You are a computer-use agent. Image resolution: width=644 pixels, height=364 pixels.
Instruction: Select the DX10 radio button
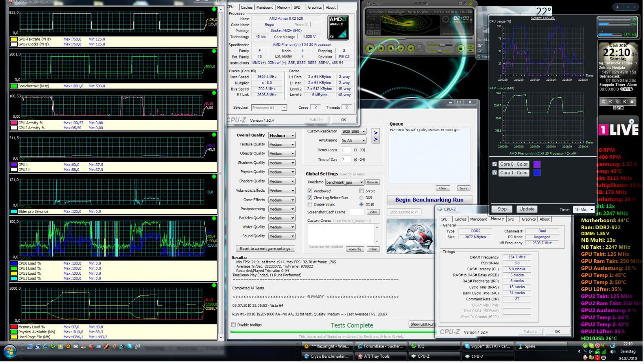(x=361, y=204)
